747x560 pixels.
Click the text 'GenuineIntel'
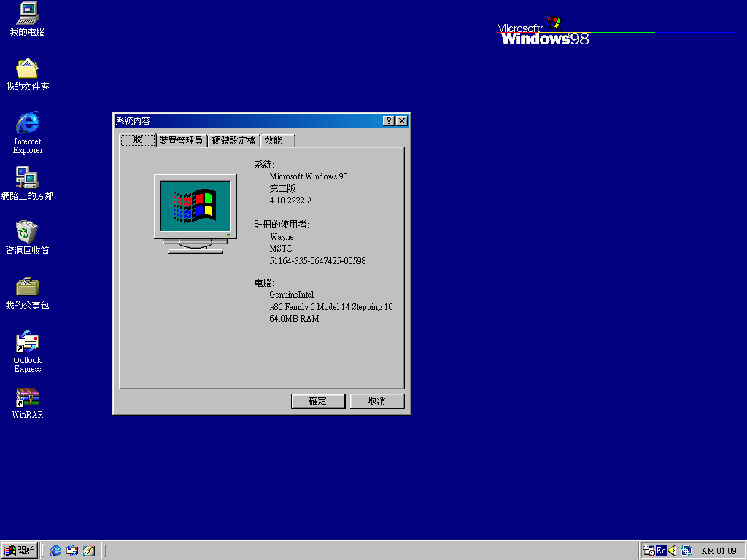pyautogui.click(x=292, y=295)
